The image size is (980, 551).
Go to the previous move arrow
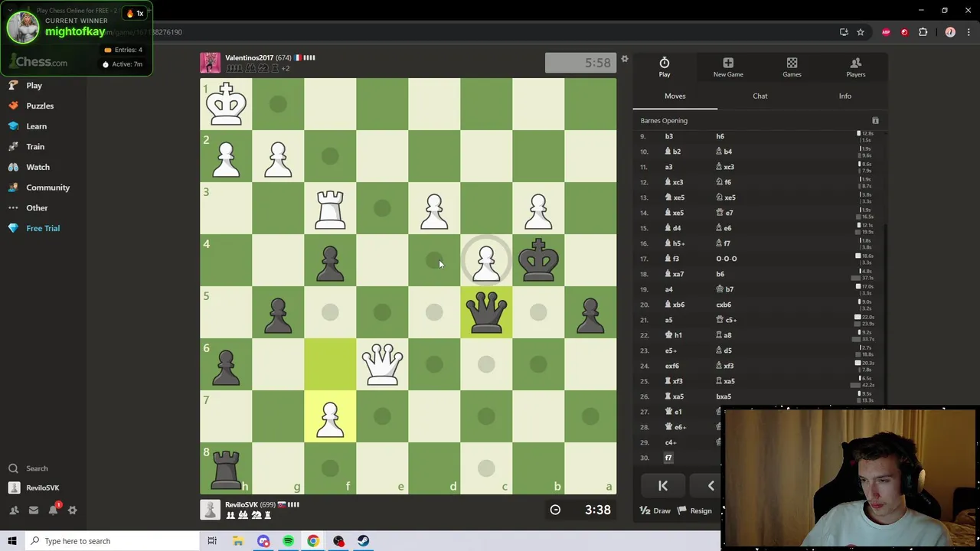tap(710, 486)
